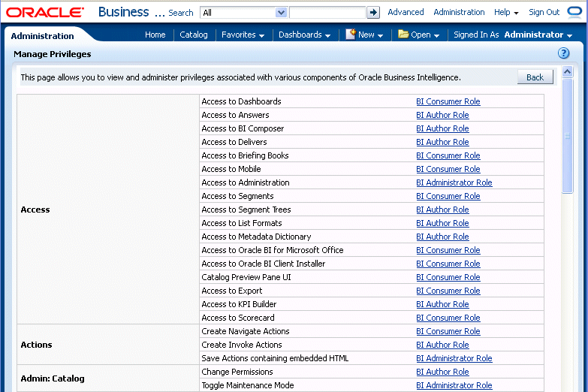Open Catalog in the navigation bar
Viewport: 588px width, 392px height.
point(194,35)
